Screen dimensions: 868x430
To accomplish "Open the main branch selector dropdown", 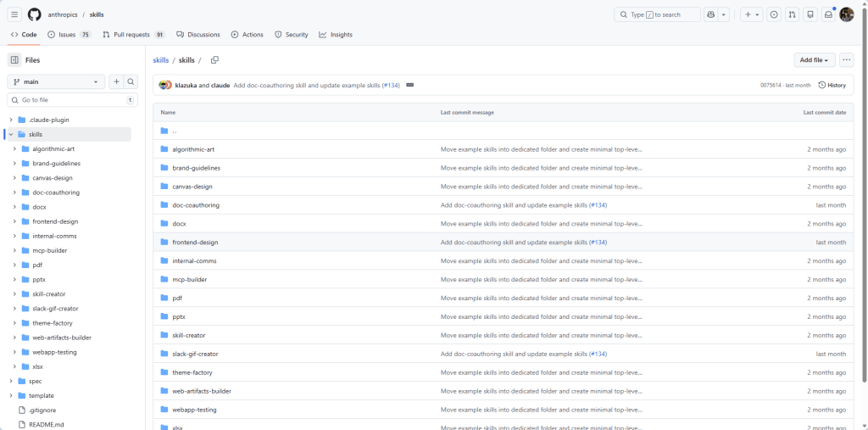I will [56, 82].
